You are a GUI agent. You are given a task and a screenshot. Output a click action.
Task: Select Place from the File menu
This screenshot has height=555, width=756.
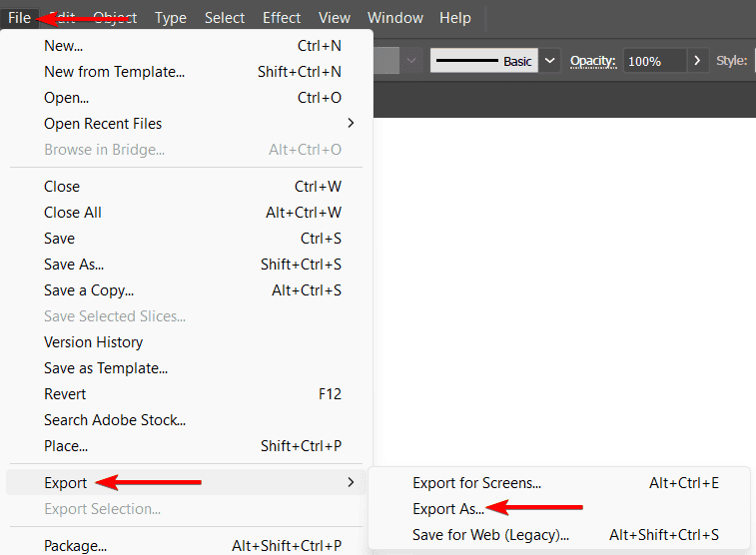click(x=66, y=446)
